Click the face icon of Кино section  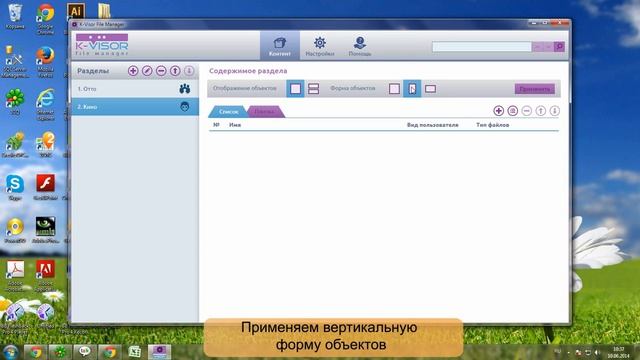click(x=184, y=107)
